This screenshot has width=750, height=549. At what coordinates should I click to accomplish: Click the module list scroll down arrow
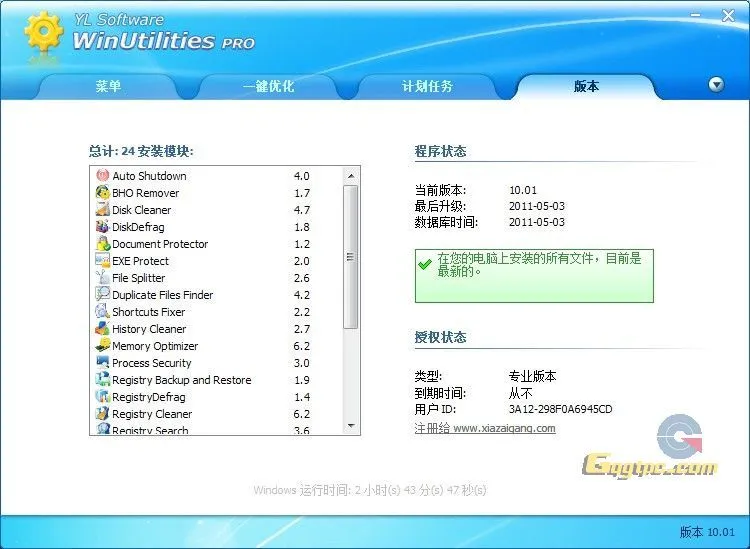coord(351,426)
